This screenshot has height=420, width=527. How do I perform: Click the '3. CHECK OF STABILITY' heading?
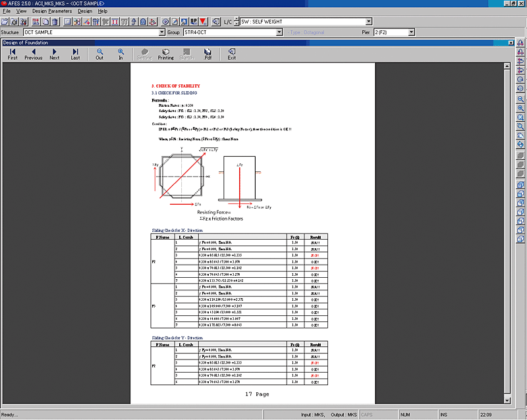pos(175,86)
